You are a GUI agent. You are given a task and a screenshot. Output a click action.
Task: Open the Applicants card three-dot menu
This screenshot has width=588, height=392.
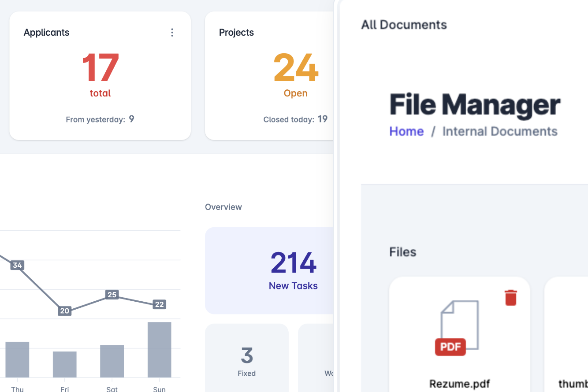[x=172, y=33]
